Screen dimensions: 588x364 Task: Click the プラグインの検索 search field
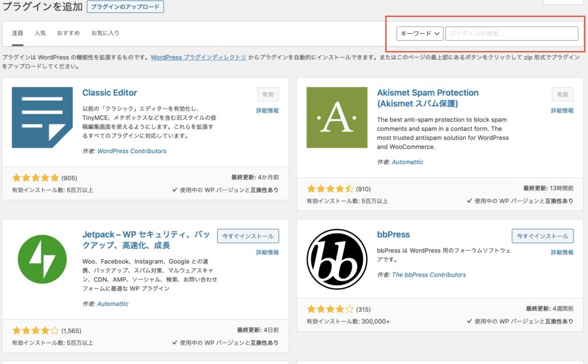point(512,34)
